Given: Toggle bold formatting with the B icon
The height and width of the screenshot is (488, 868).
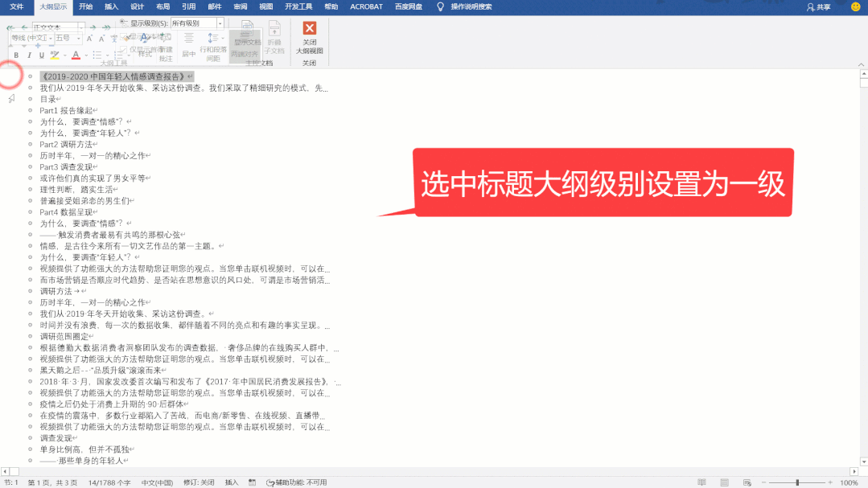Looking at the screenshot, I should 15,53.
